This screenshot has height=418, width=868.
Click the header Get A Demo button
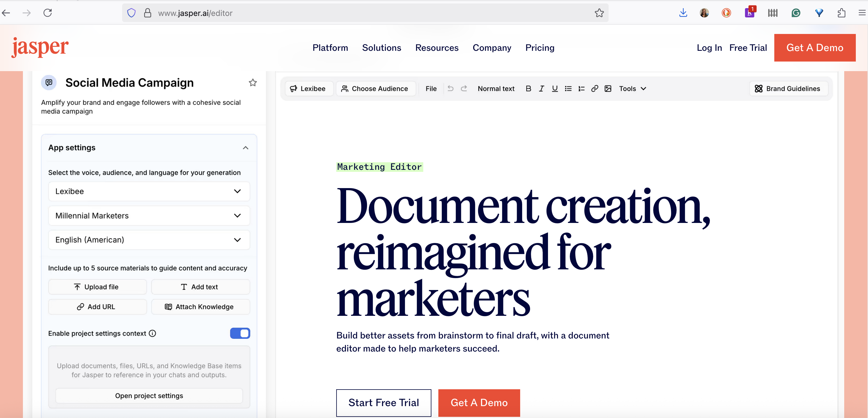point(814,48)
